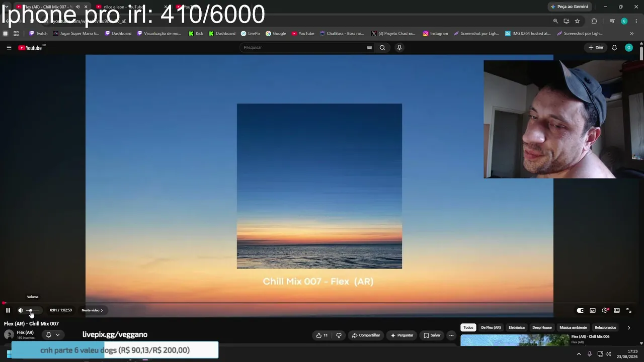This screenshot has width=644, height=362.
Task: Open the Chrome zoom magnifier icon
Action: [555, 21]
